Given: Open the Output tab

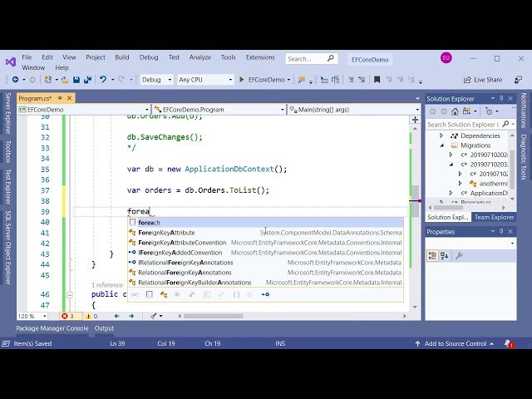Looking at the screenshot, I should tap(104, 328).
